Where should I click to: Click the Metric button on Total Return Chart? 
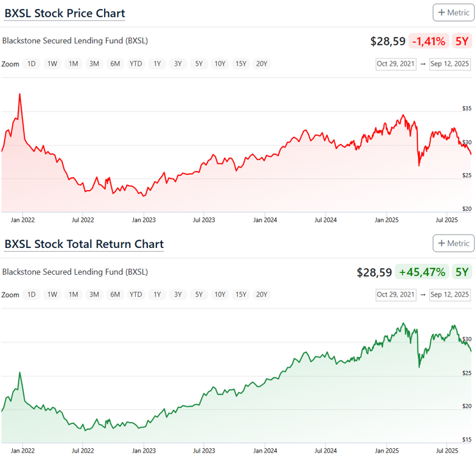pyautogui.click(x=453, y=243)
